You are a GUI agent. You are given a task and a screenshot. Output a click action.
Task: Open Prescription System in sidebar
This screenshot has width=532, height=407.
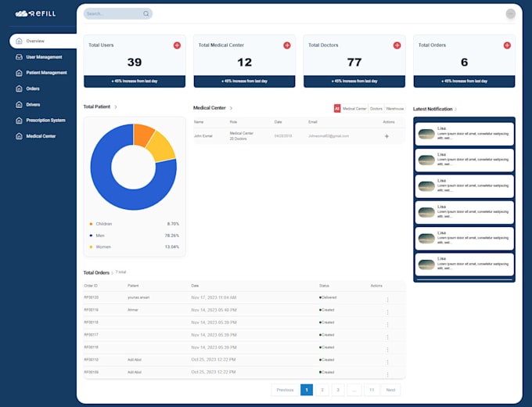tap(46, 121)
